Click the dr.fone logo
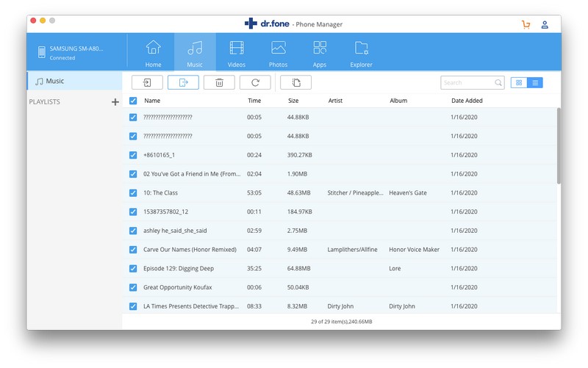The height and width of the screenshot is (368, 588). pos(267,24)
